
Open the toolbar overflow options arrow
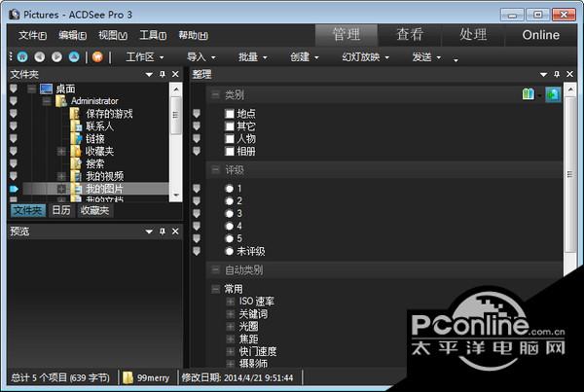tap(456, 59)
